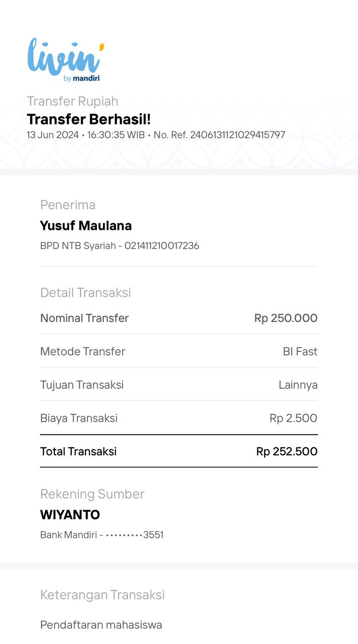
Task: Click the masked Bank Mandiri account ending 3551
Action: (x=102, y=535)
